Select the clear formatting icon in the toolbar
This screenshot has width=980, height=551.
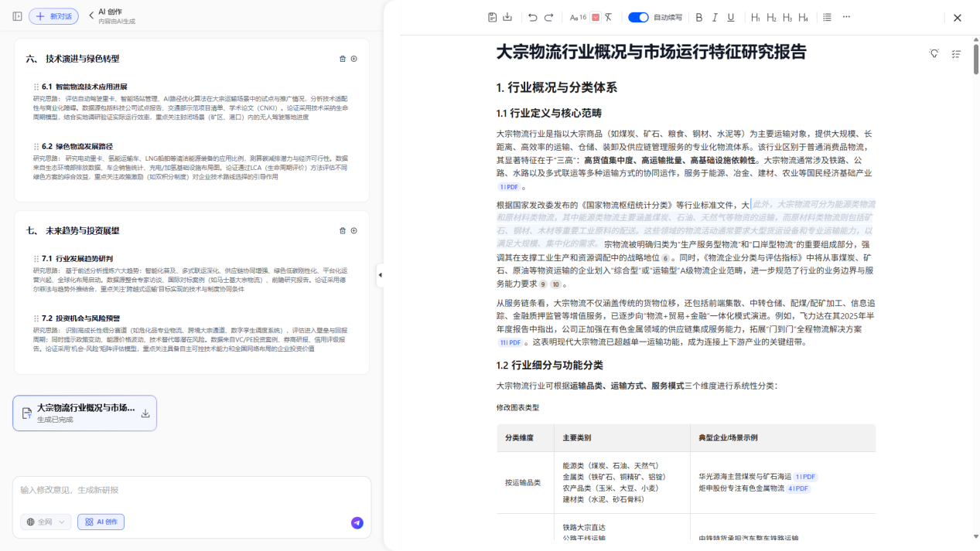click(607, 16)
